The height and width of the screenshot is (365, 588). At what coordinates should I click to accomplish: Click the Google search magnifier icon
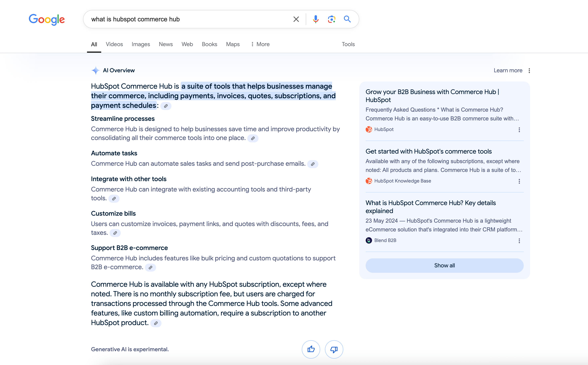pyautogui.click(x=347, y=19)
